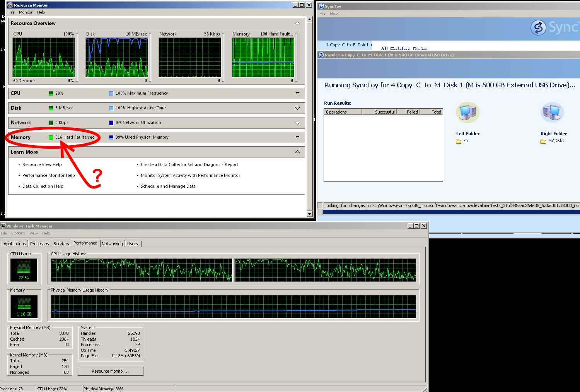Click the C: folder icon under Left Folder
Image resolution: width=580 pixels, height=392 pixels.
click(x=459, y=141)
